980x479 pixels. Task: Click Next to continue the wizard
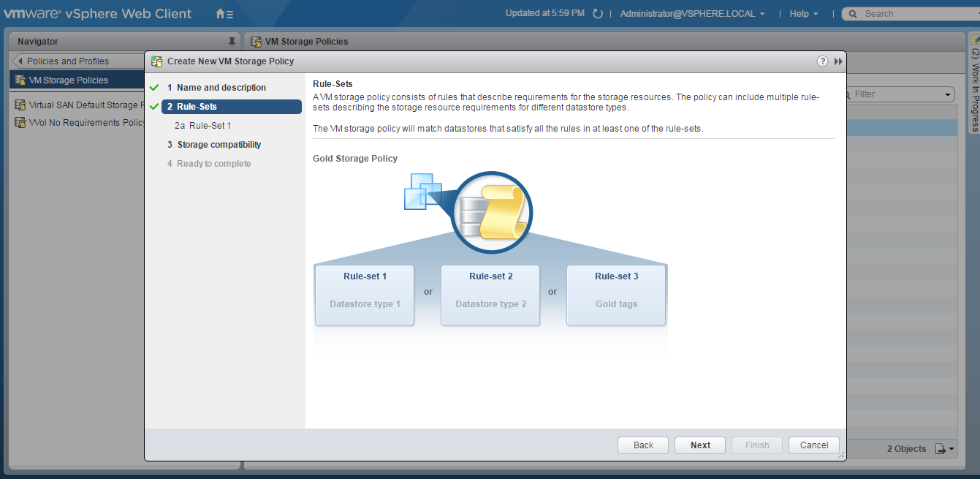700,445
